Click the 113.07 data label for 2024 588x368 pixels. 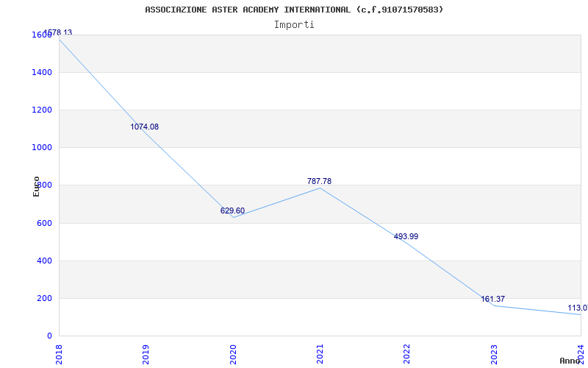[x=578, y=308]
